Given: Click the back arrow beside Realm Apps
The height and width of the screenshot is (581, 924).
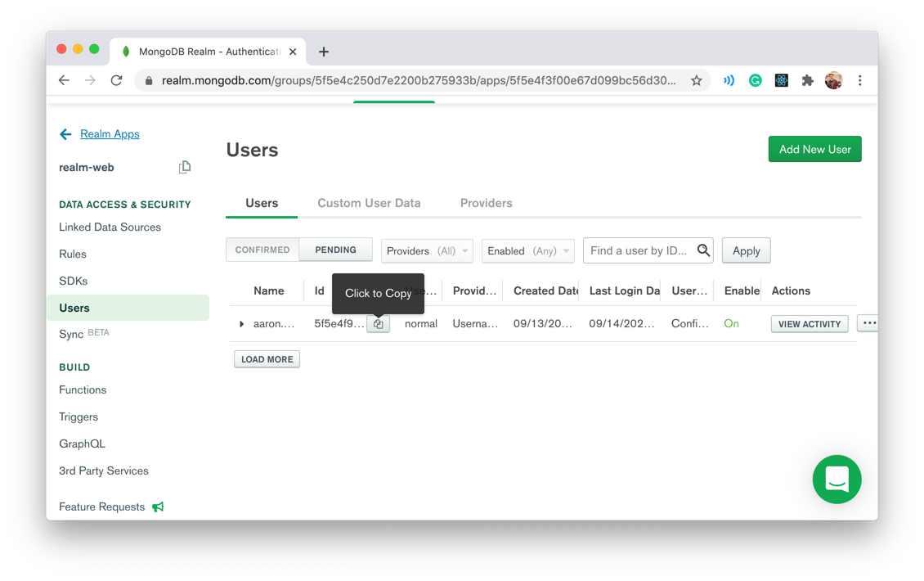Looking at the screenshot, I should pos(65,134).
